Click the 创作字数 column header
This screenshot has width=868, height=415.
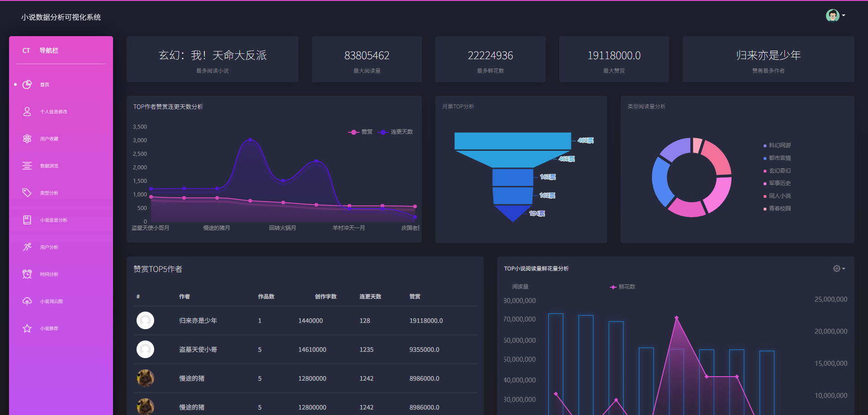[x=326, y=297]
